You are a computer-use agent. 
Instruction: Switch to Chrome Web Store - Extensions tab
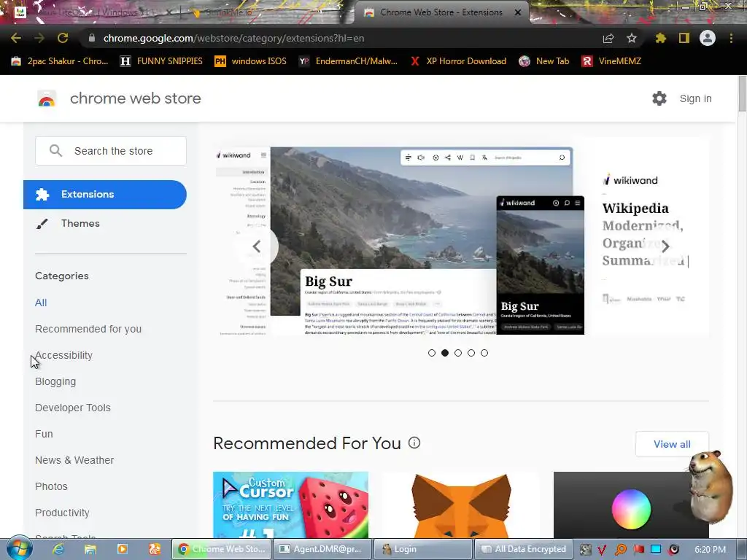(441, 12)
